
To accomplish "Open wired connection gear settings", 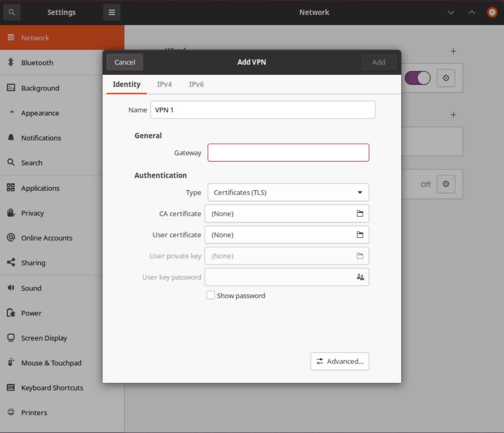I will click(x=446, y=78).
